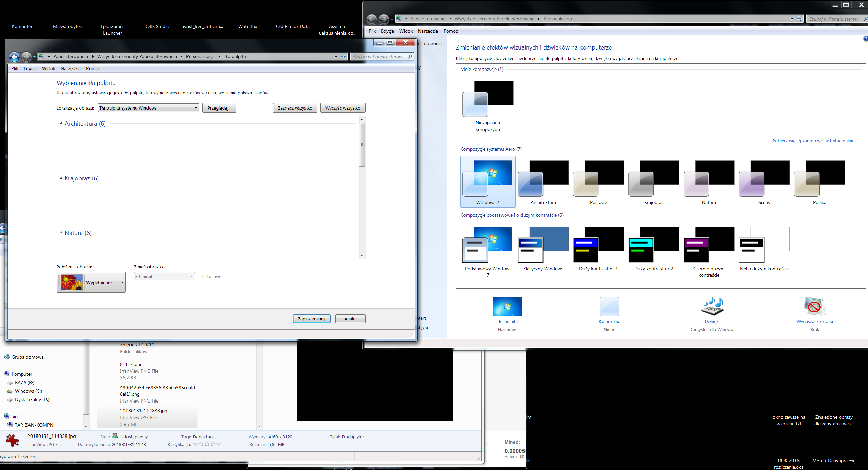This screenshot has width=868, height=470.
Task: Select Windows (C:) drive in navigation pane
Action: tap(28, 391)
